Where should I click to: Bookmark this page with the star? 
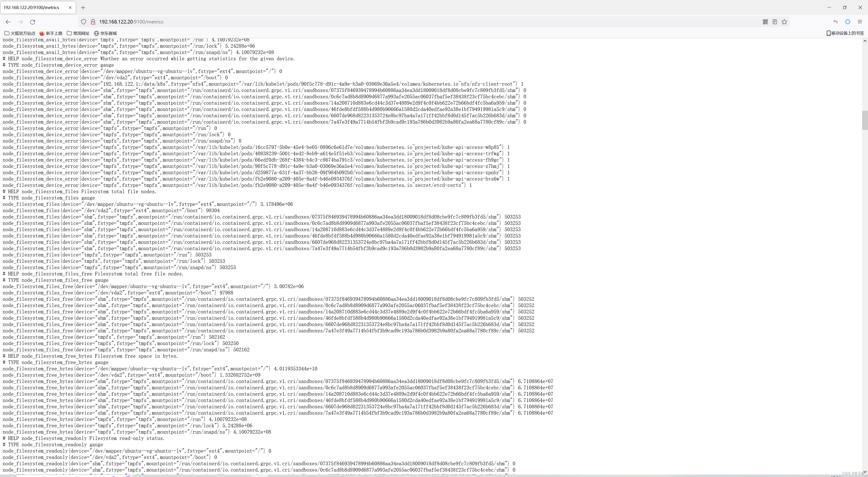(784, 22)
